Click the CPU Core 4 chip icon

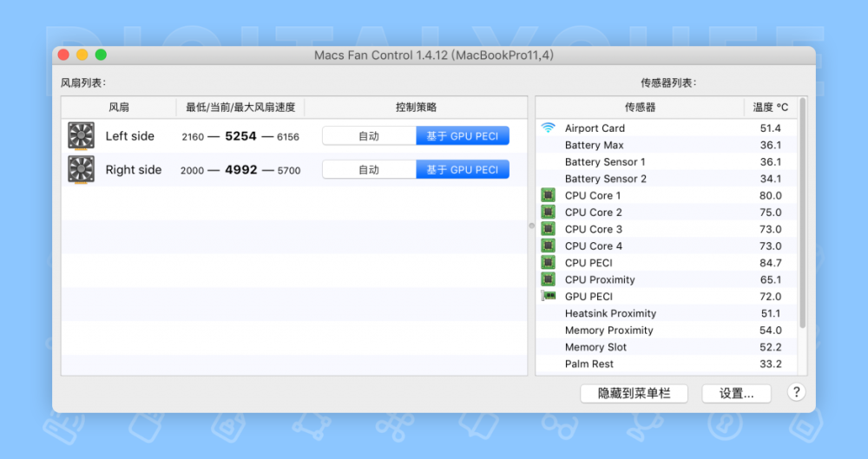coord(548,246)
